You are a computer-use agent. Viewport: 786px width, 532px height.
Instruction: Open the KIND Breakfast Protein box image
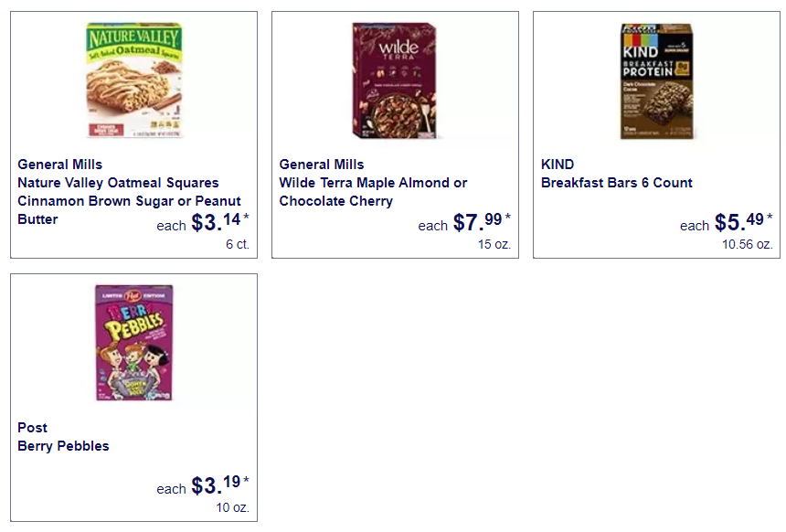click(x=656, y=81)
